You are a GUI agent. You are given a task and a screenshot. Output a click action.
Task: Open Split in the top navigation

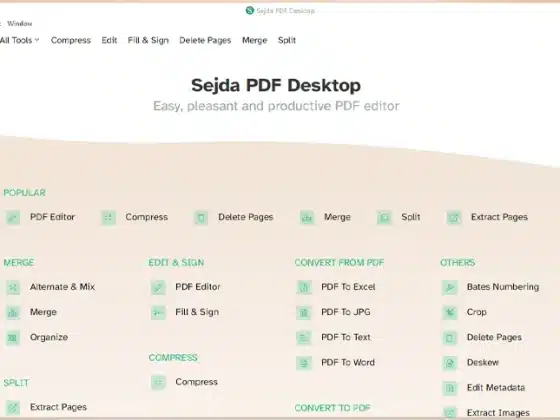[287, 40]
